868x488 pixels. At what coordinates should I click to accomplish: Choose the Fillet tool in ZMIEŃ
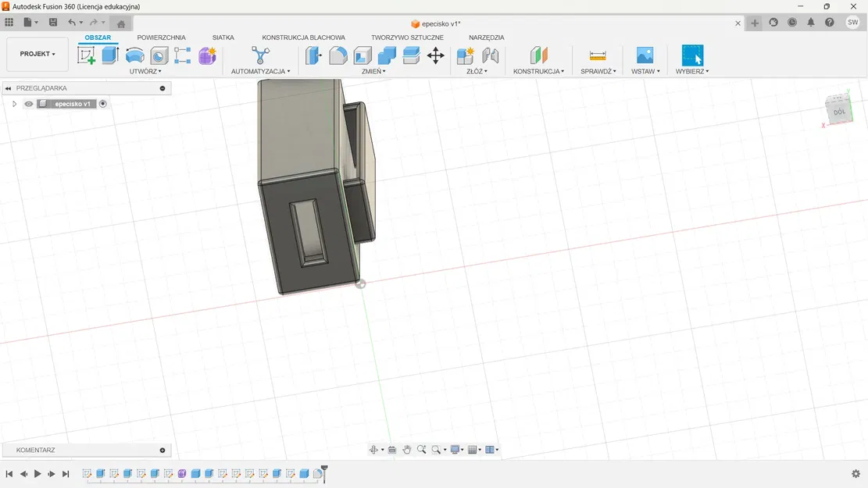point(338,55)
